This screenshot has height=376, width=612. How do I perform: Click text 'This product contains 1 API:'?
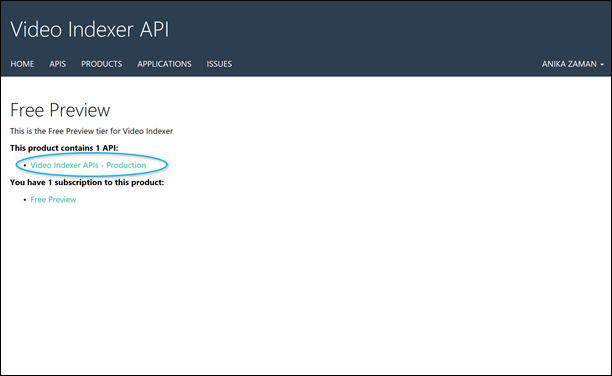pyautogui.click(x=64, y=148)
